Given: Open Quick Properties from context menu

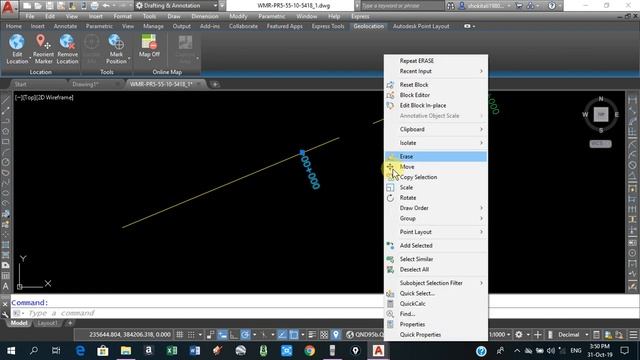Looking at the screenshot, I should click(x=436, y=335).
